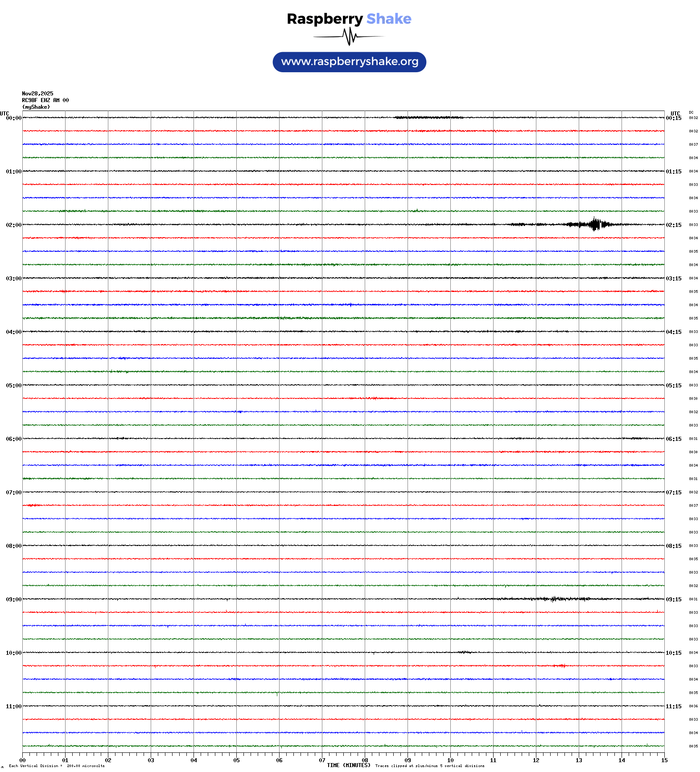700x772 pixels.
Task: Click the Each Vertical Division scale note
Action: click(x=57, y=766)
